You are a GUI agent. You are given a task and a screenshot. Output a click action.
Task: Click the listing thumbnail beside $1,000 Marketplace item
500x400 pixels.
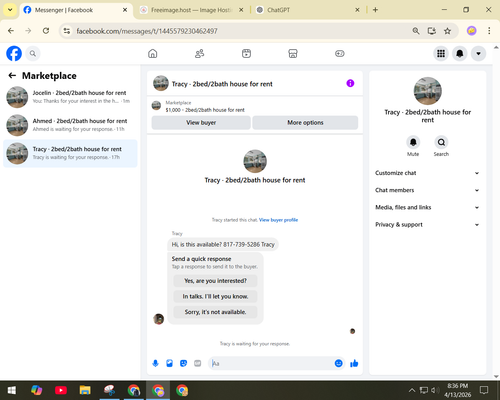[x=156, y=106]
